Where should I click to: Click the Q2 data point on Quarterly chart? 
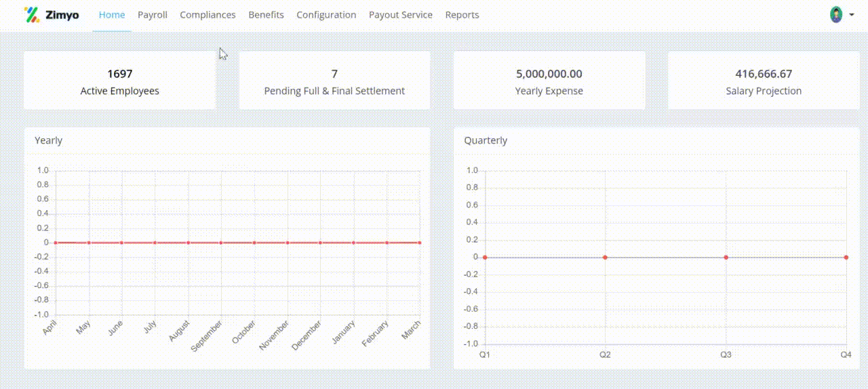tap(605, 258)
